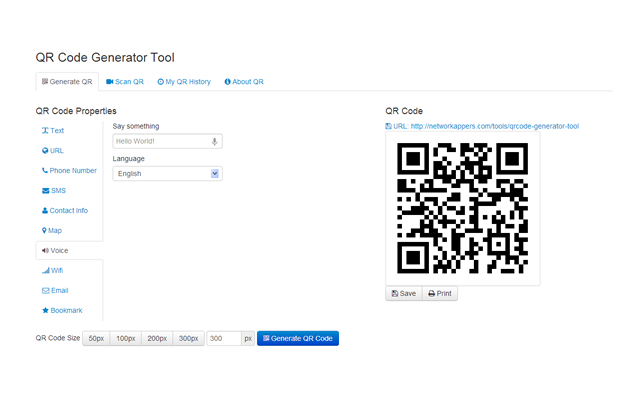
Task: Open the Language dropdown arrow
Action: 215,173
